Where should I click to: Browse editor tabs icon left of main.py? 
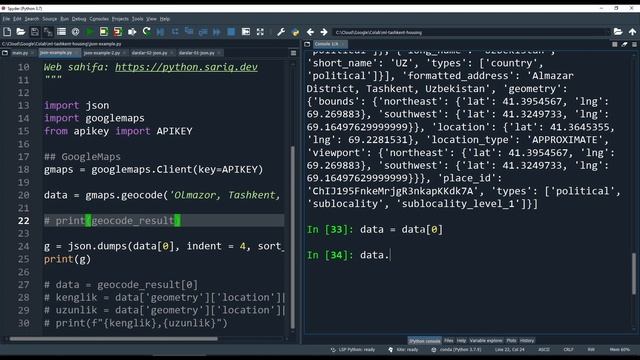[x=5, y=53]
